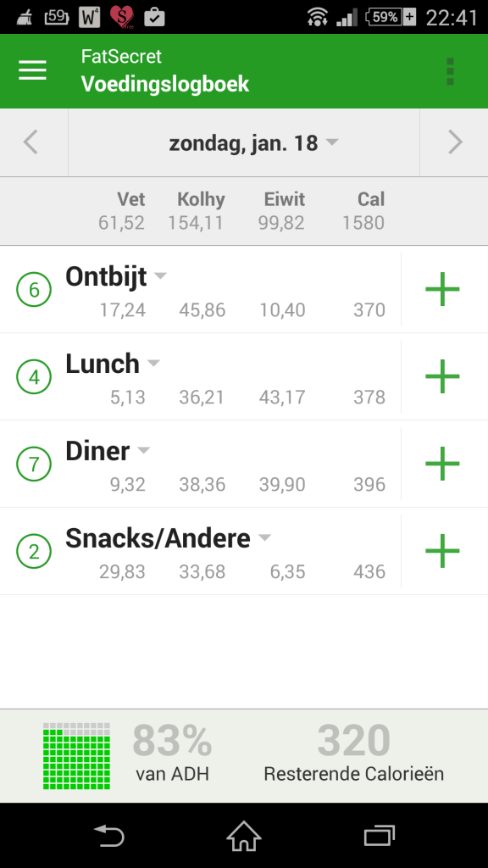Expand the Lunch meal dropdown
Image resolution: width=488 pixels, height=868 pixels.
153,363
